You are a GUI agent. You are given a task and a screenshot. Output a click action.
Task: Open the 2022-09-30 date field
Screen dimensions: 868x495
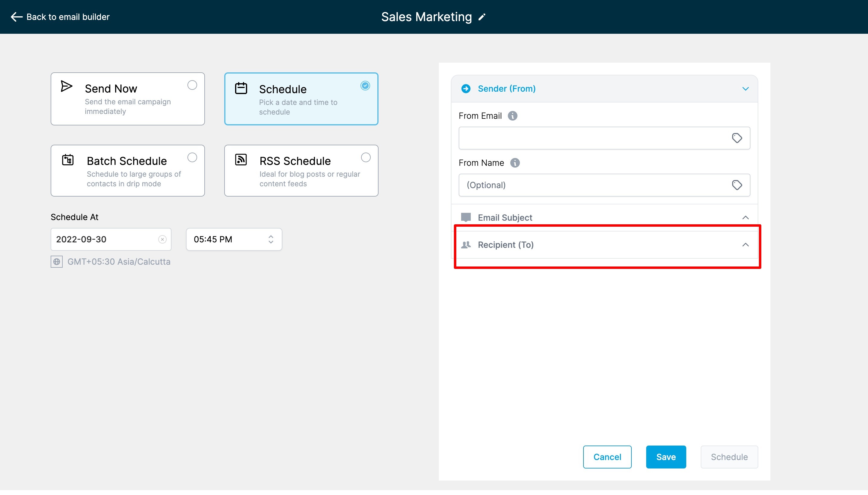coord(102,239)
